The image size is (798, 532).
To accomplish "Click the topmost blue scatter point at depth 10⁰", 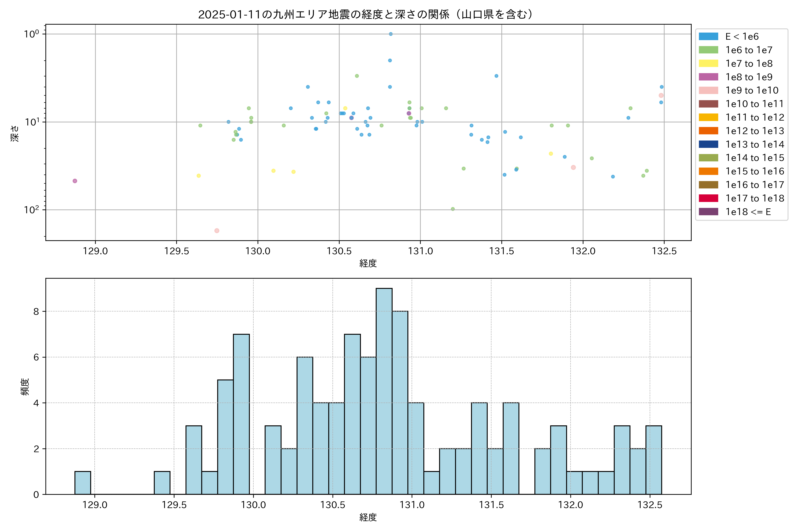I will (x=391, y=34).
